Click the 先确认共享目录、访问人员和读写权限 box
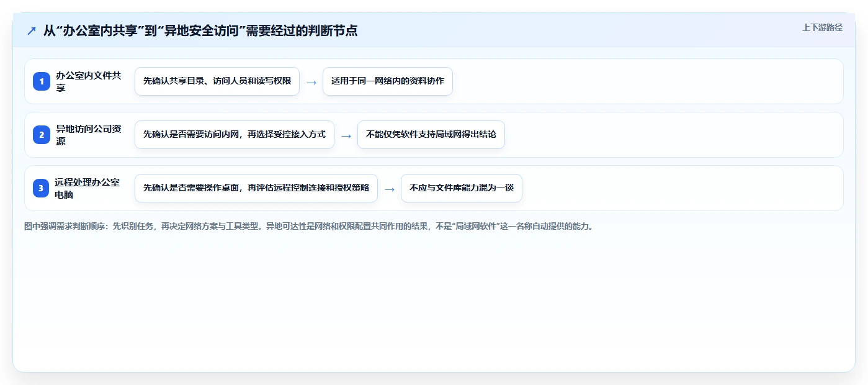 pos(217,81)
